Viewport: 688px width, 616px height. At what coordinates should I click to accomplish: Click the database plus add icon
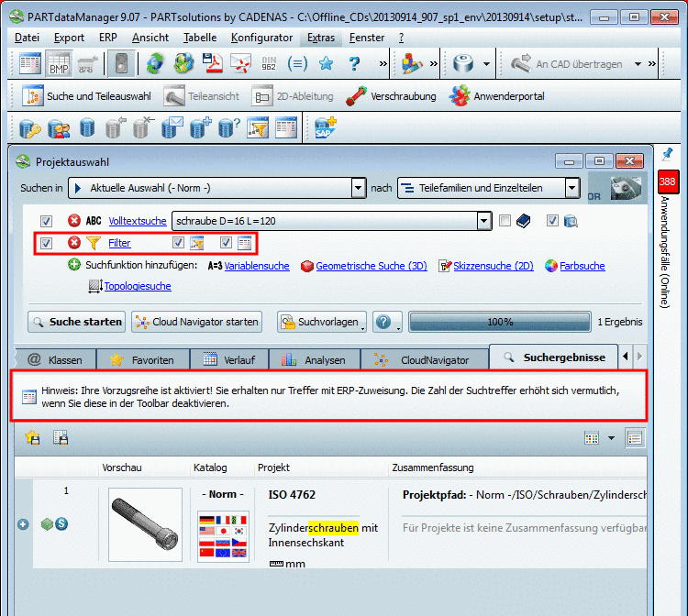point(201,127)
